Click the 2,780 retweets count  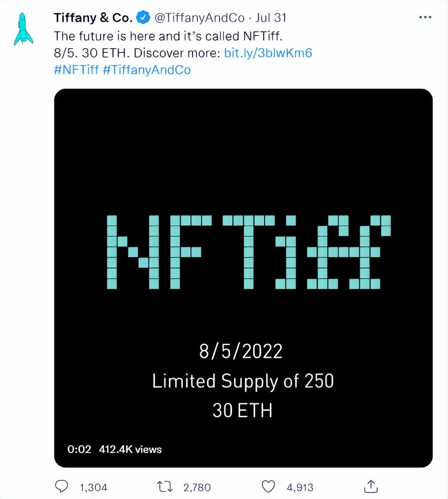tap(197, 488)
